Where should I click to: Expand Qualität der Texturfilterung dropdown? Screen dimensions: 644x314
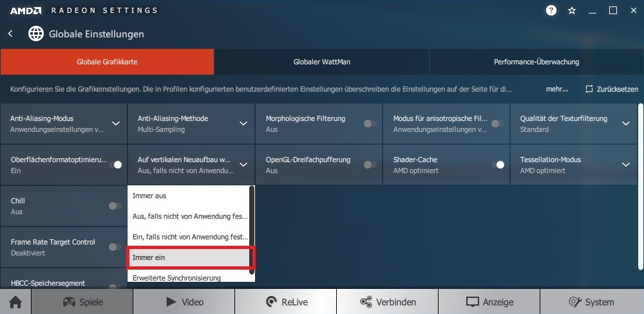(626, 124)
